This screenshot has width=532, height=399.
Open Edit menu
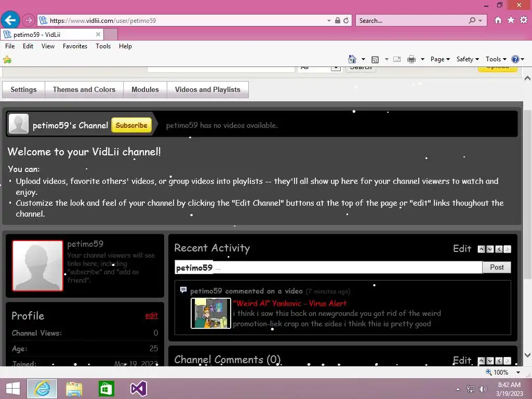[28, 46]
